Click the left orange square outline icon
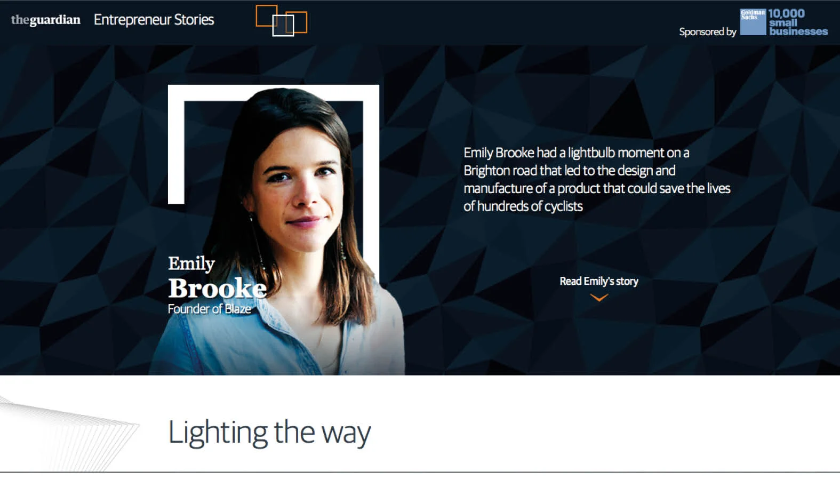The image size is (840, 504). pos(267,16)
